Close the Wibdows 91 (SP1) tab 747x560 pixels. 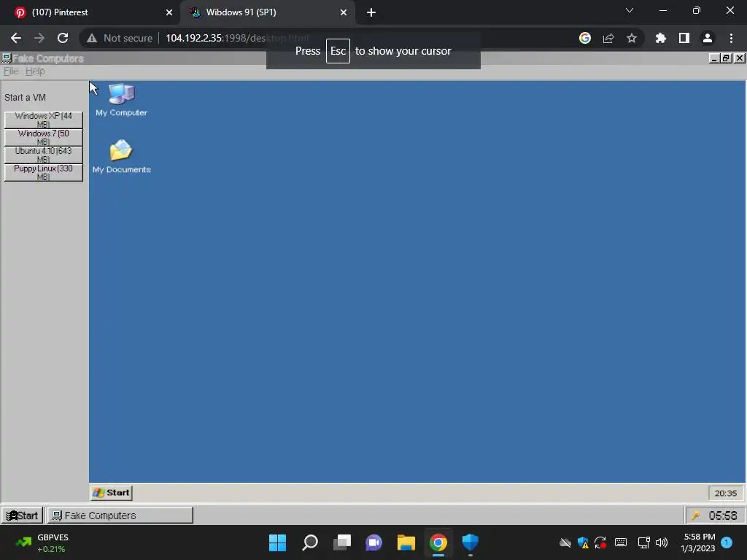pos(344,12)
